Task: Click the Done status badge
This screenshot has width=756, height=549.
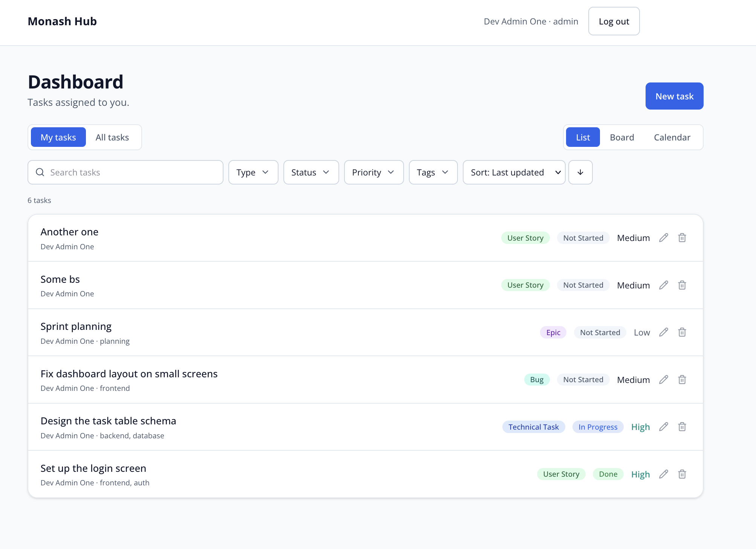Action: [x=608, y=474]
